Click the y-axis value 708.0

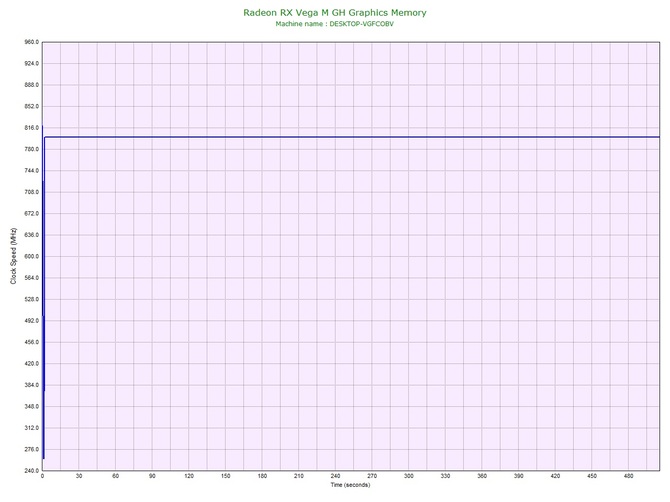32,192
